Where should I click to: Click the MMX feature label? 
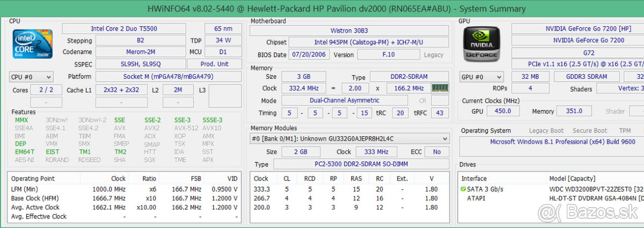21,120
